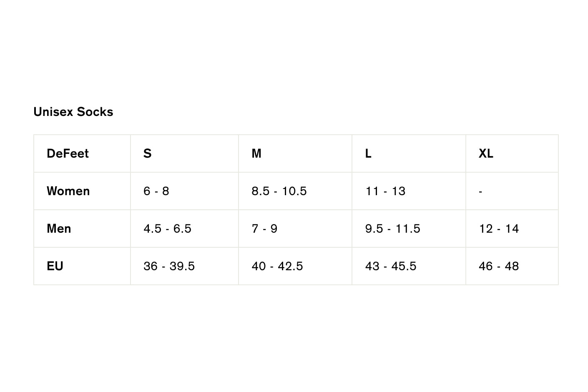Select the Men row label

pyautogui.click(x=59, y=229)
